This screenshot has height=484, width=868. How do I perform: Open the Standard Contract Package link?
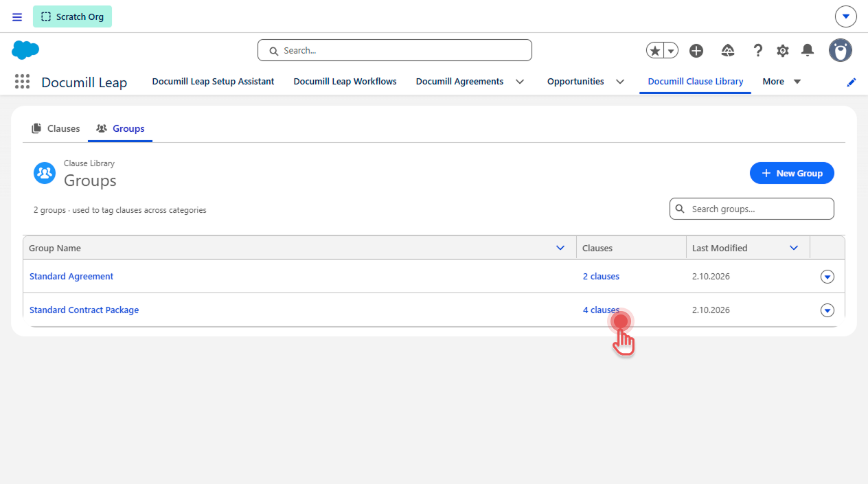84,310
